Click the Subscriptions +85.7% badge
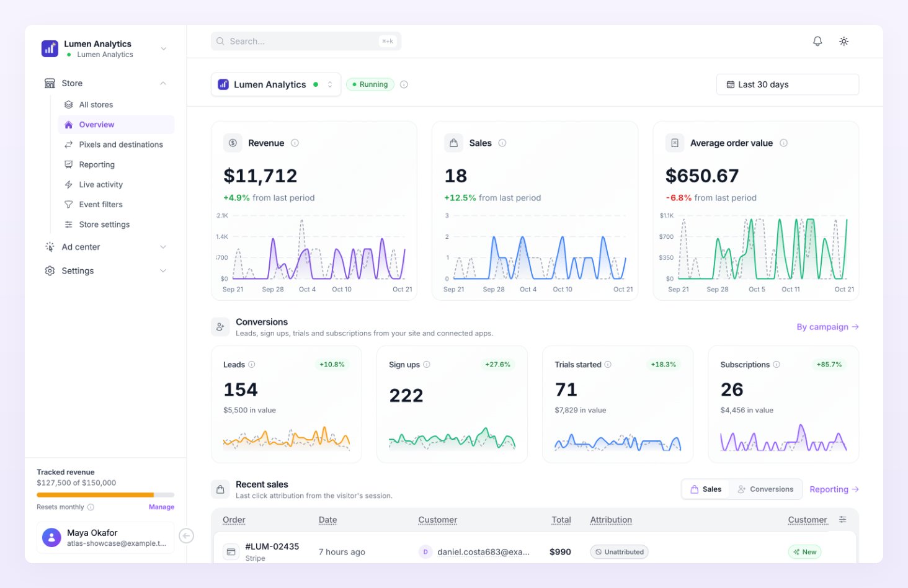This screenshot has width=908, height=588. (829, 365)
